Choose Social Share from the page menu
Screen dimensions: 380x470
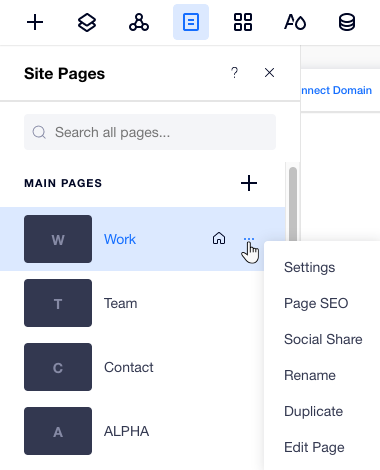pyautogui.click(x=323, y=339)
